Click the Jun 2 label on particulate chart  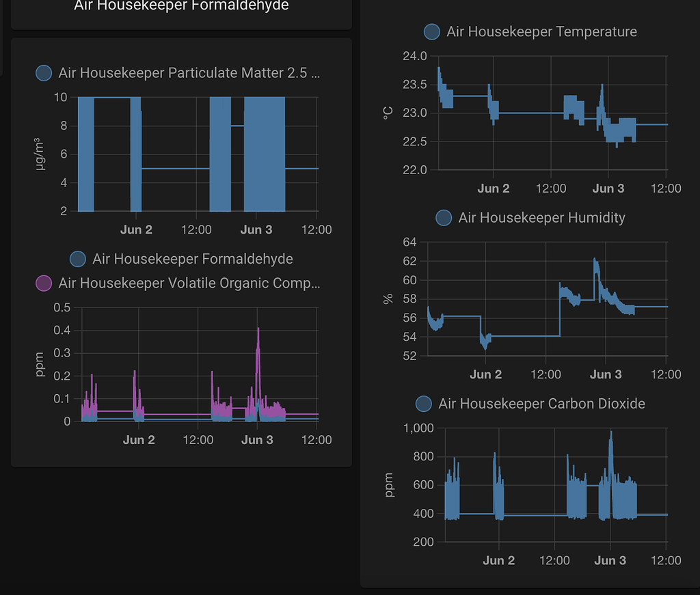136,230
